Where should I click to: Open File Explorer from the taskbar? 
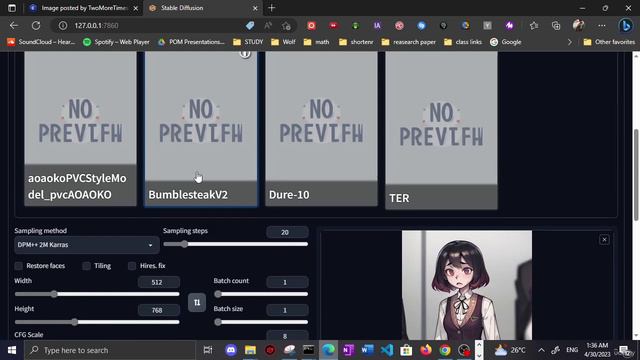coord(250,350)
